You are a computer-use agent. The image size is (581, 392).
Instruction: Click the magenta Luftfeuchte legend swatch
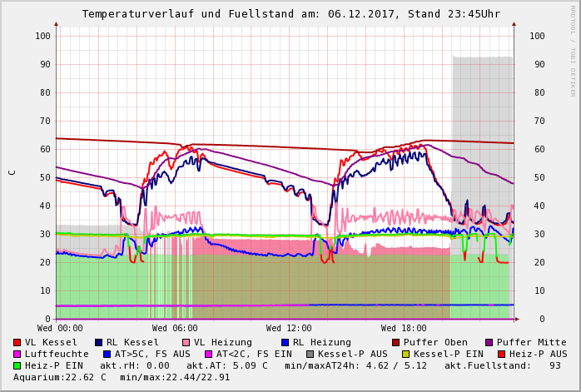17,354
